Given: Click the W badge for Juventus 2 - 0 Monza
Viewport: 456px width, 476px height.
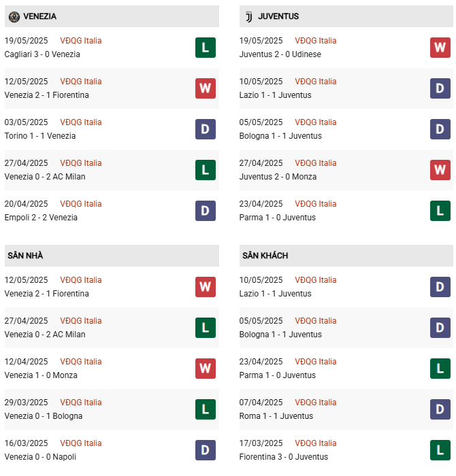Looking at the screenshot, I should pos(440,170).
